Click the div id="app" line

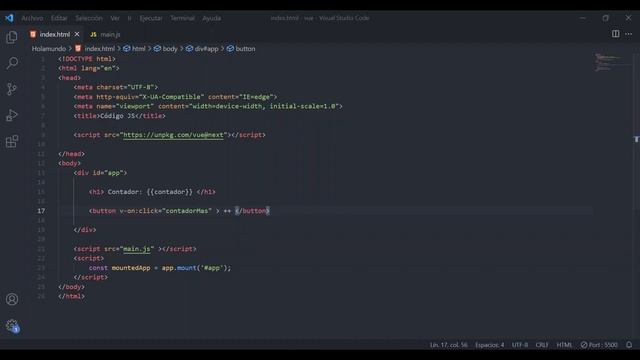coord(100,173)
